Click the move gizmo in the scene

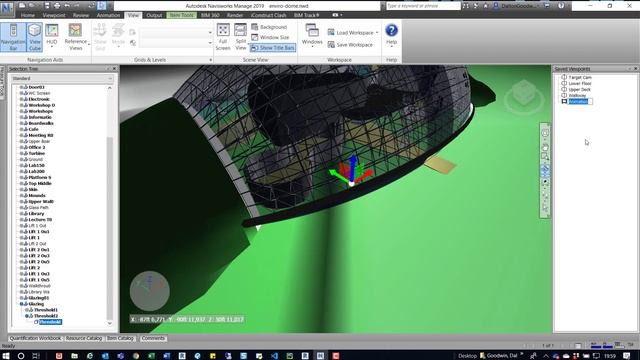[351, 171]
